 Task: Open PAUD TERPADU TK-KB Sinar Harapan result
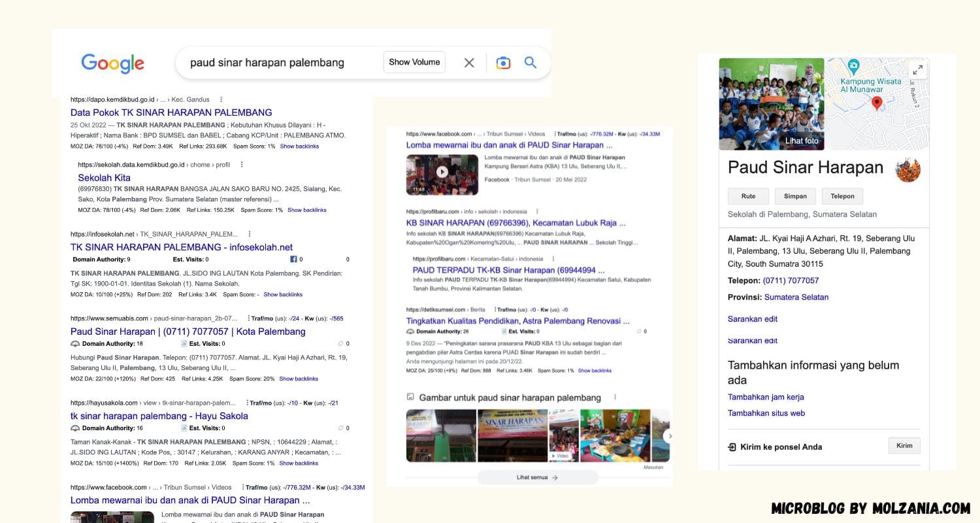(508, 270)
